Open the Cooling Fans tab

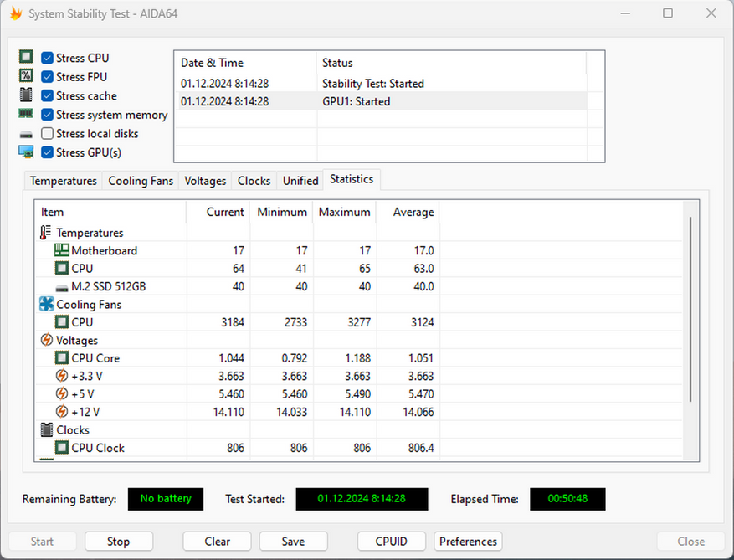[141, 181]
